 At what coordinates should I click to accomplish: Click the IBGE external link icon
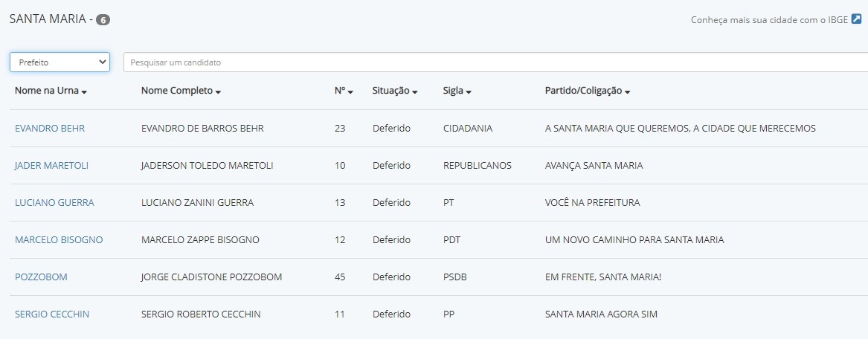(x=856, y=19)
